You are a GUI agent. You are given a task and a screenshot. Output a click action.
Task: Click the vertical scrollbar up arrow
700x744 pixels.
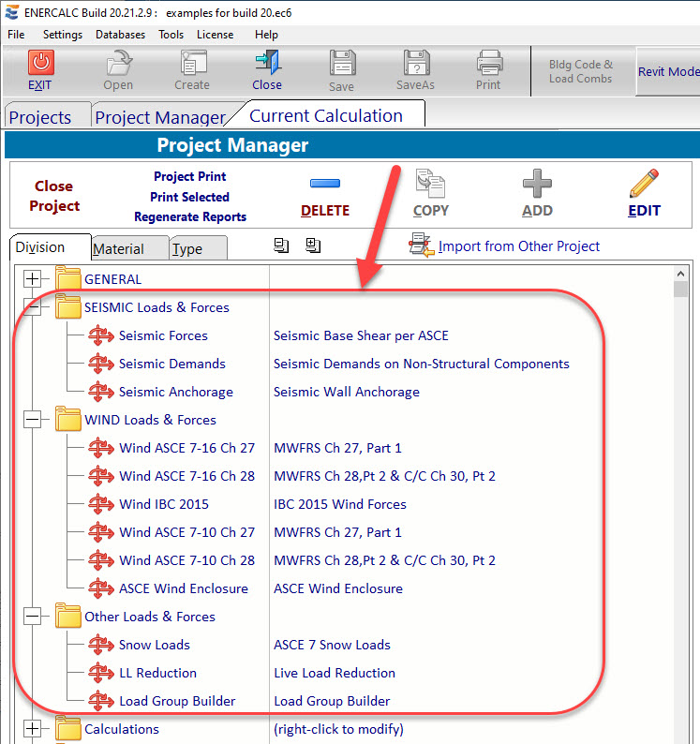pyautogui.click(x=681, y=273)
